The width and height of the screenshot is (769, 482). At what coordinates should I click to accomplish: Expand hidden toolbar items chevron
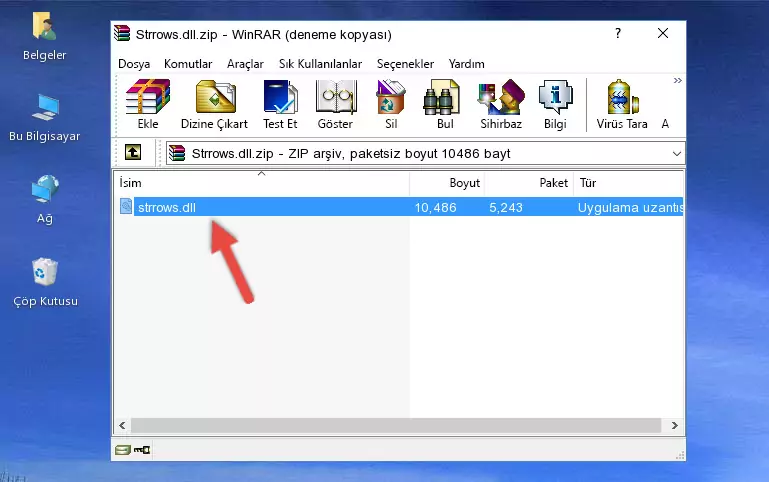(677, 81)
